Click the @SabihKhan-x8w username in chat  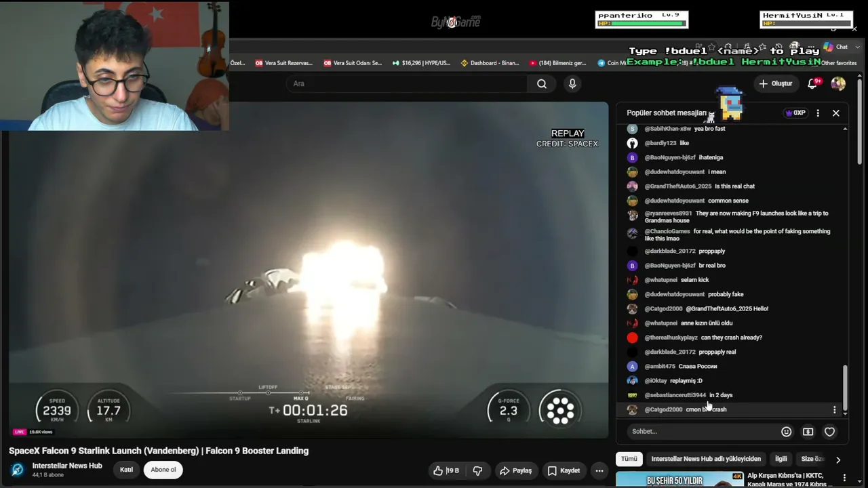pyautogui.click(x=668, y=129)
